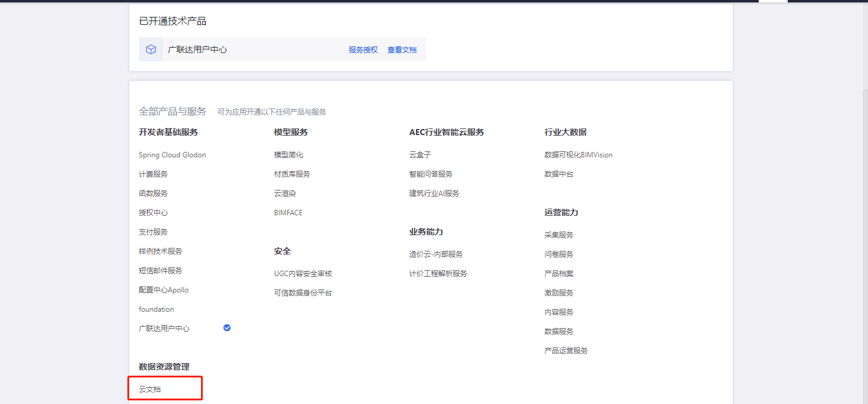Open 建筑行业AI服务

click(434, 194)
